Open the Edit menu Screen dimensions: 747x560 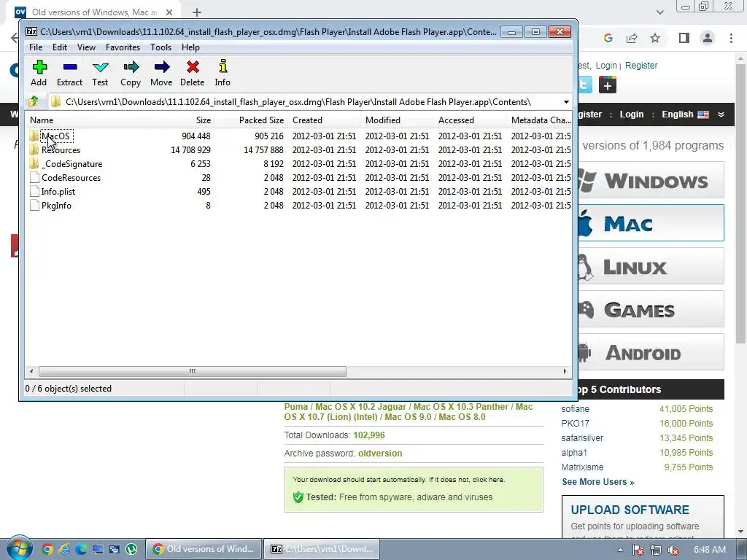point(60,47)
